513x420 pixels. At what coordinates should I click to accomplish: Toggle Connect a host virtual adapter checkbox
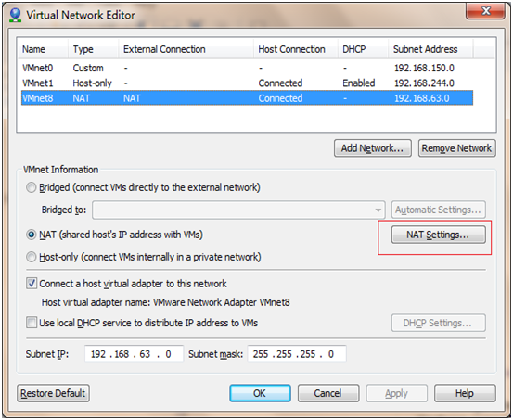32,284
